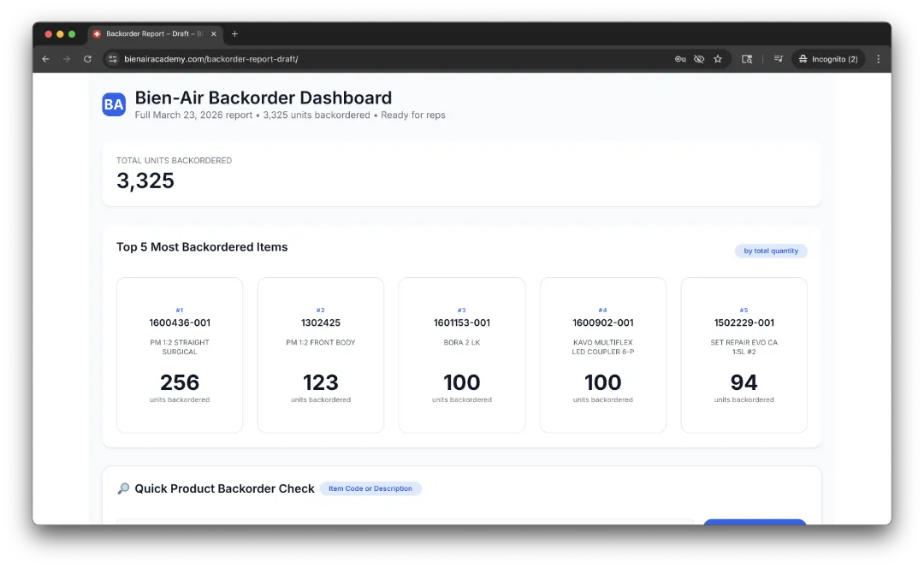Click the 256 units backordered value
The width and height of the screenshot is (924, 568).
[x=180, y=382]
